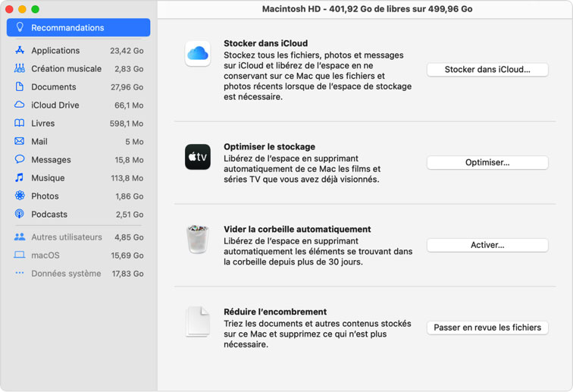Open the Photos category
Screen dimensions: 573x392
point(78,196)
